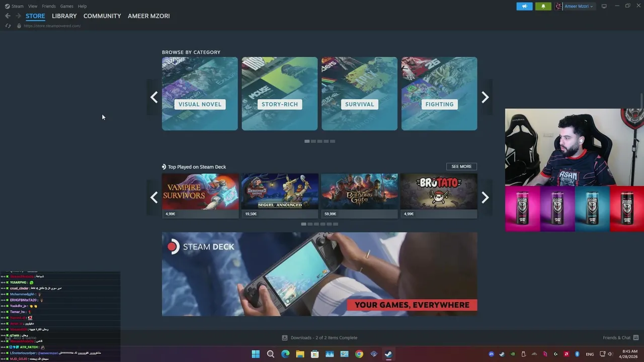This screenshot has height=362, width=644.
Task: Show next Steam Deck games with right arrow
Action: pyautogui.click(x=485, y=198)
